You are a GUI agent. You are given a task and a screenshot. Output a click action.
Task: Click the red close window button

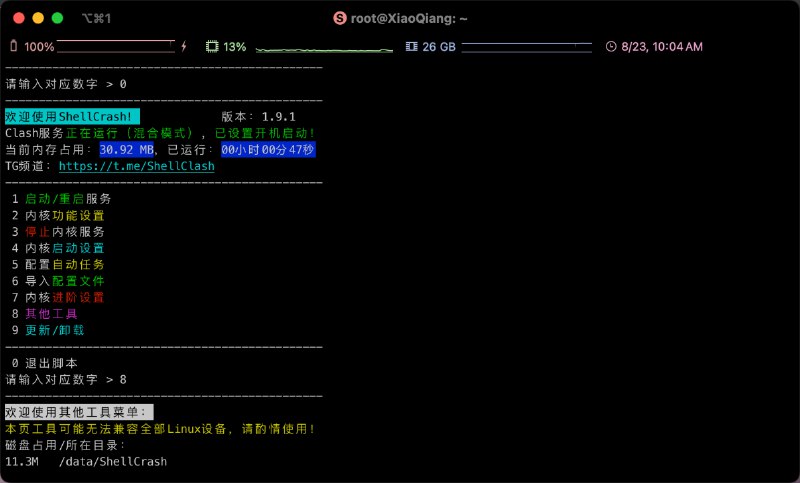coord(19,18)
